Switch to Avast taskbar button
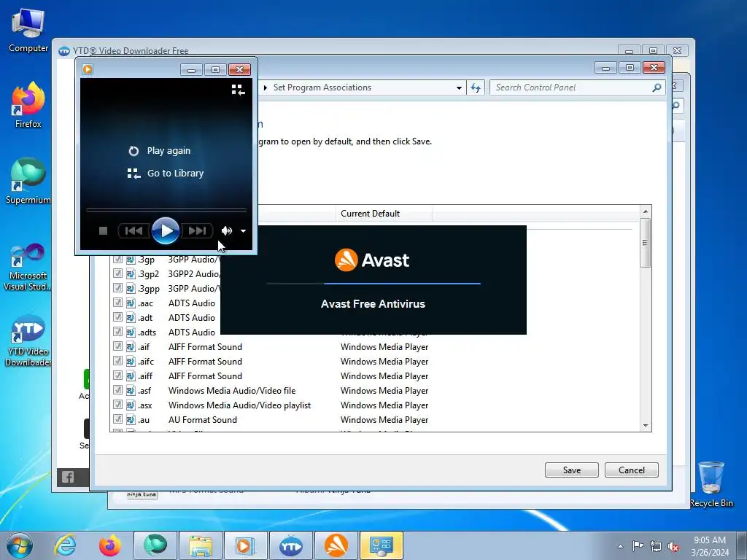 pos(336,545)
